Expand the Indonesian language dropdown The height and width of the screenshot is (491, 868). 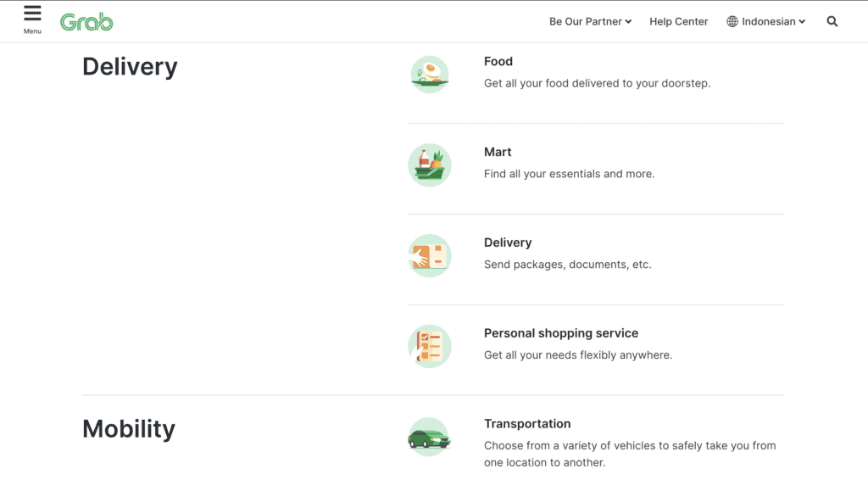point(773,21)
